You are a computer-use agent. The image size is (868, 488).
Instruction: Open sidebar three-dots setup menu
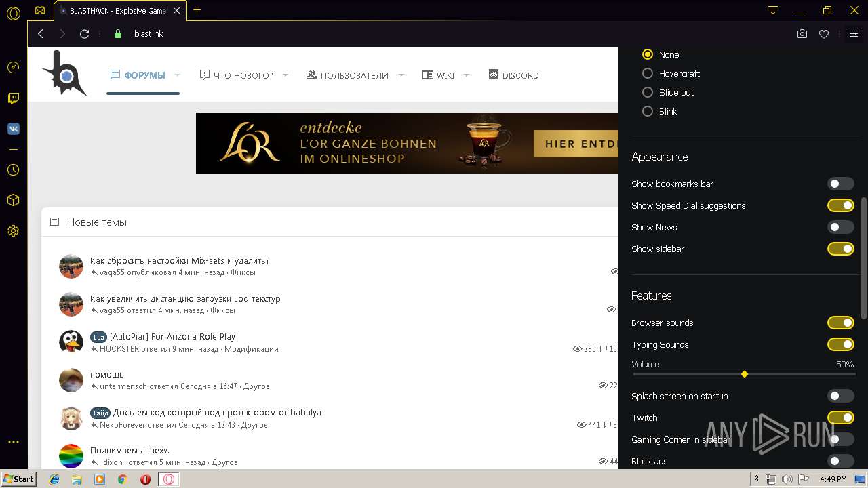click(13, 442)
